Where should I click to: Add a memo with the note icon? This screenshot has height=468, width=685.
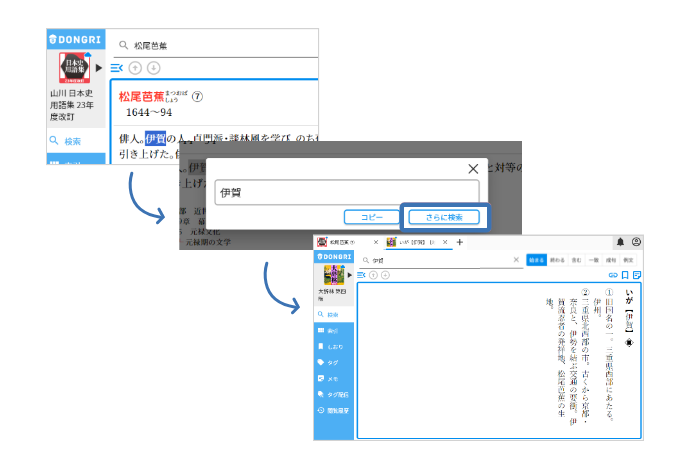tap(637, 275)
